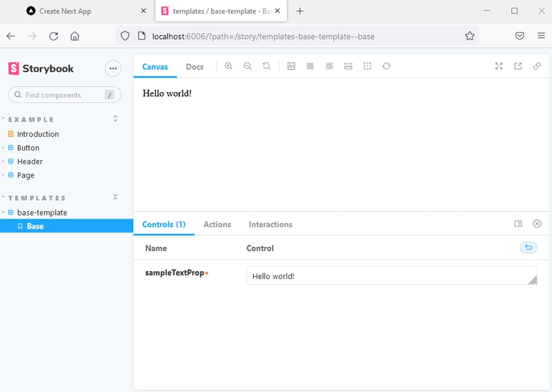Toggle the measure tool icon
552x392 pixels.
click(x=348, y=66)
